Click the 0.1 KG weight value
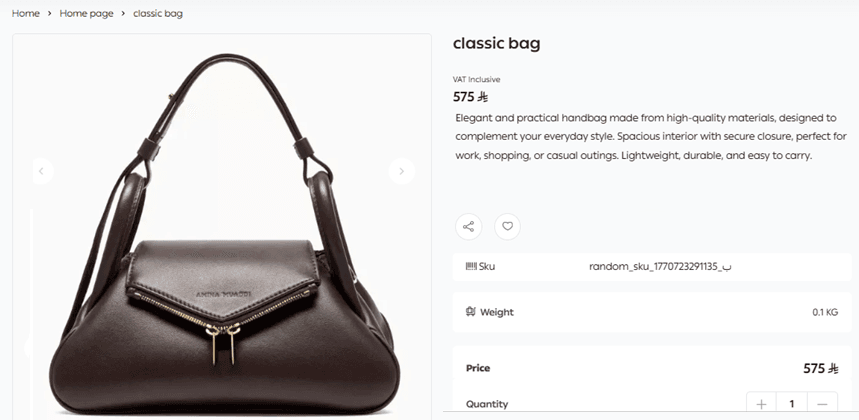Viewport: 859px width, 420px height. [x=825, y=312]
